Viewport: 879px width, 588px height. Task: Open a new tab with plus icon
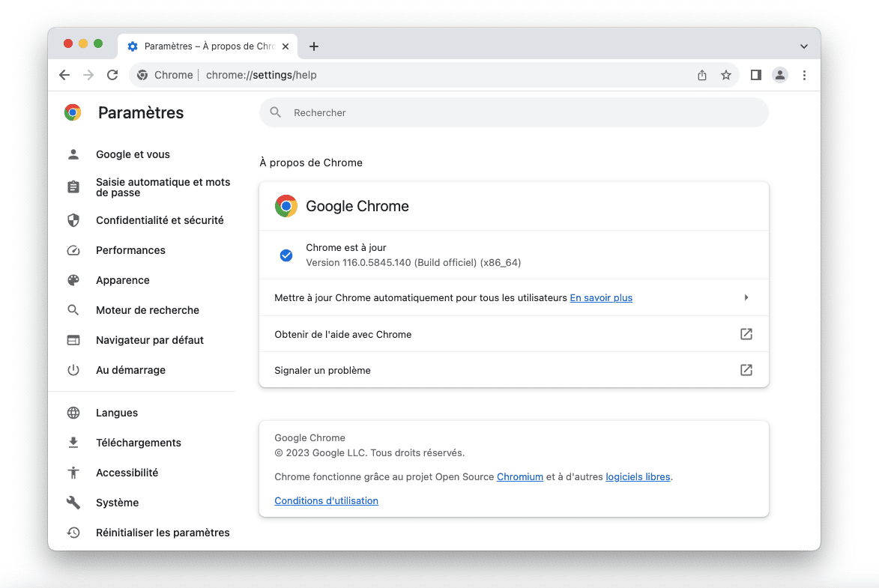314,46
